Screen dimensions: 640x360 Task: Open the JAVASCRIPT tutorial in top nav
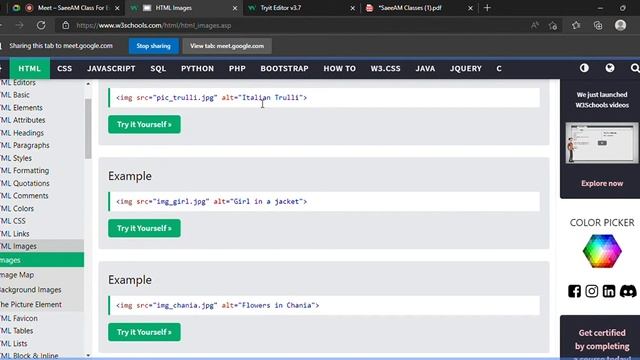pos(111,69)
